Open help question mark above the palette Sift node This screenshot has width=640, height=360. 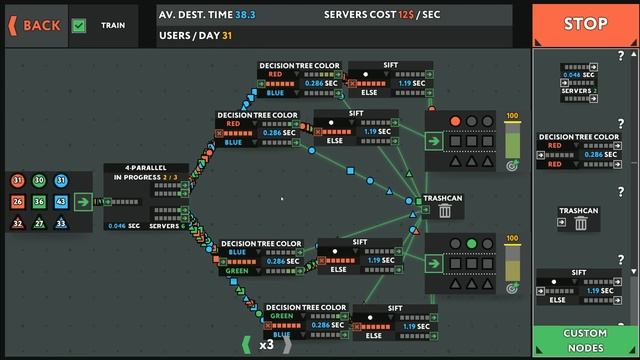pos(621,260)
